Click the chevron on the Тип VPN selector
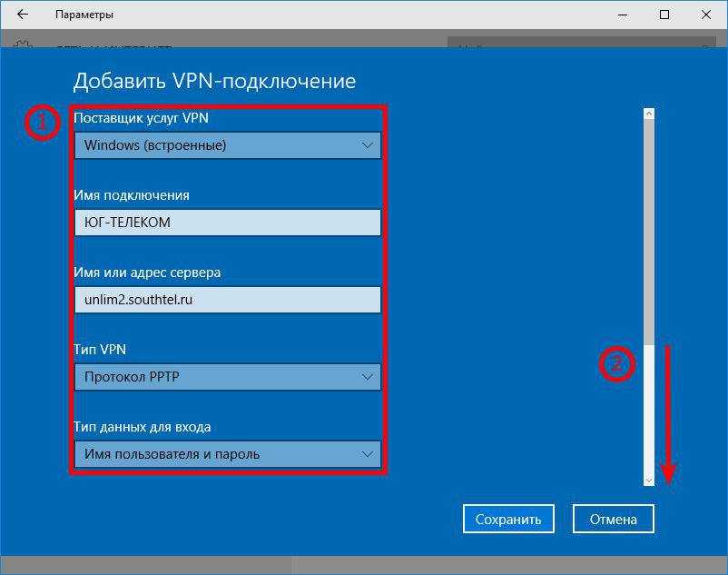The image size is (728, 575). [368, 376]
